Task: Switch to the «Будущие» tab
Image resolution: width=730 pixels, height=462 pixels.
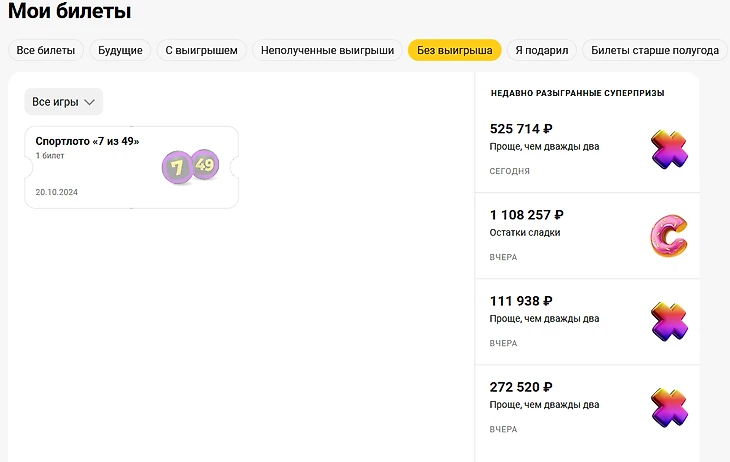Action: 120,50
